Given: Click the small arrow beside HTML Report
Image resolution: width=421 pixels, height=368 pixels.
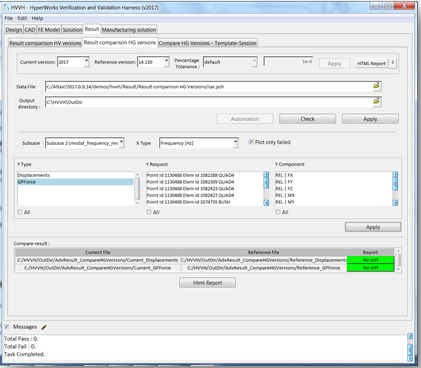Looking at the screenshot, I should 393,63.
